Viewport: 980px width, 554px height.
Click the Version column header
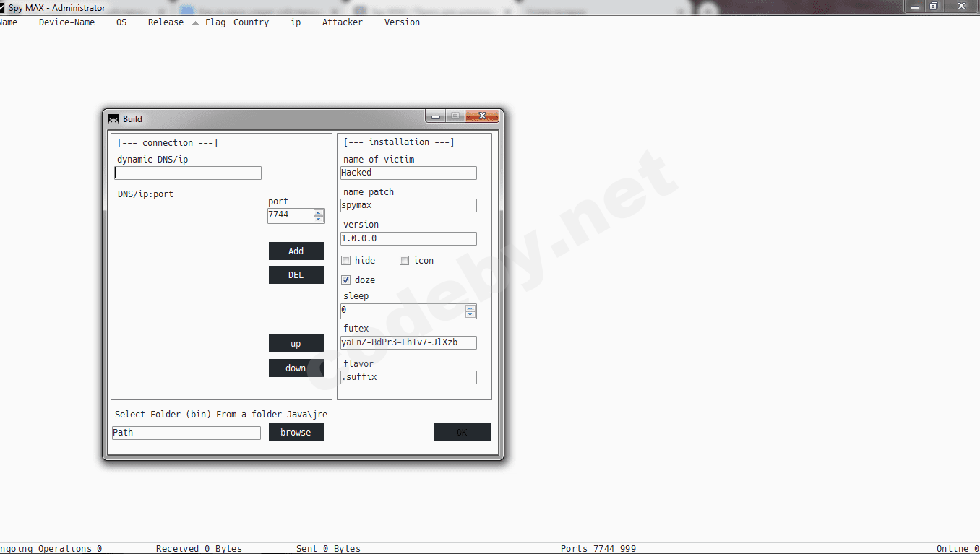(402, 22)
